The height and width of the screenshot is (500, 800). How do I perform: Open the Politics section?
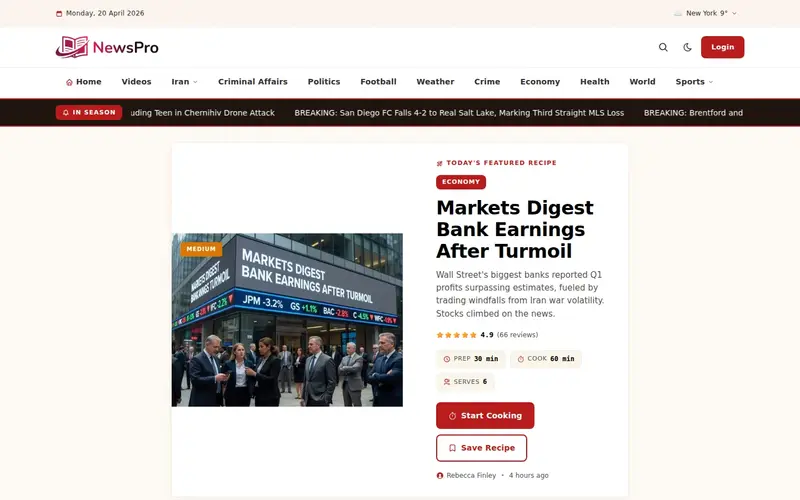(x=323, y=82)
